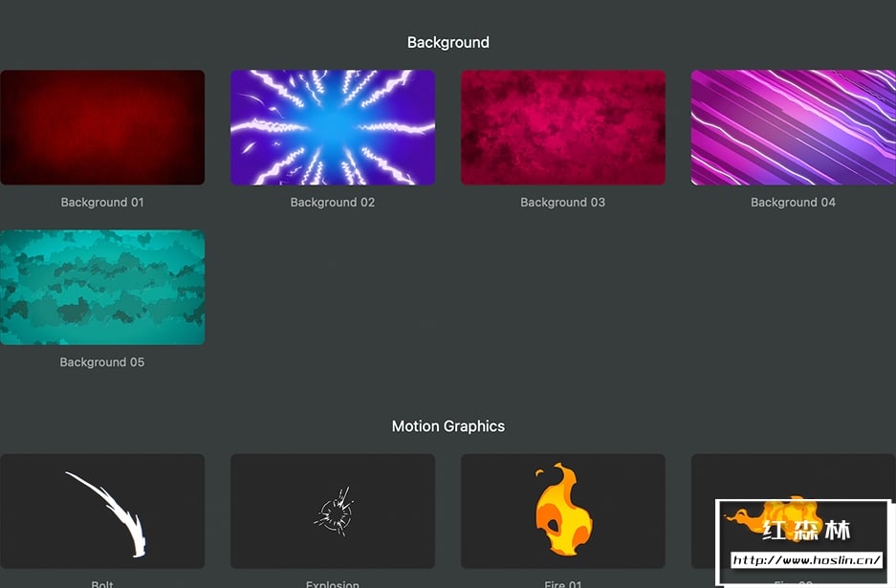Click the Background 03 label

pyautogui.click(x=563, y=203)
